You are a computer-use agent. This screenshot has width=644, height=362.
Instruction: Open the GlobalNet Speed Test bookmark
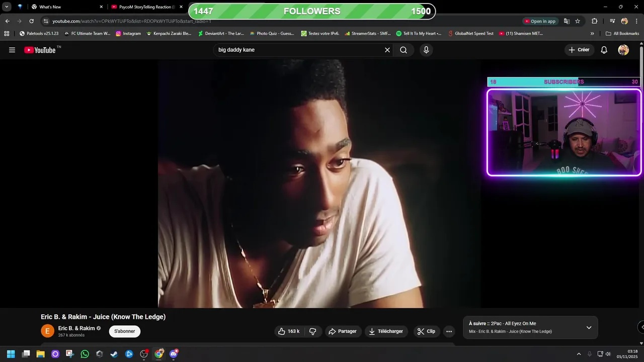pyautogui.click(x=471, y=34)
